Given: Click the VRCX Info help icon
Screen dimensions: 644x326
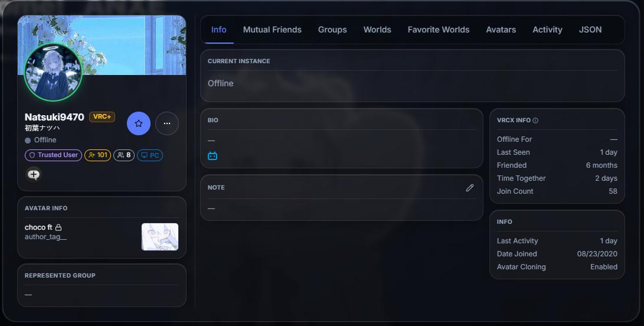Looking at the screenshot, I should click(535, 120).
